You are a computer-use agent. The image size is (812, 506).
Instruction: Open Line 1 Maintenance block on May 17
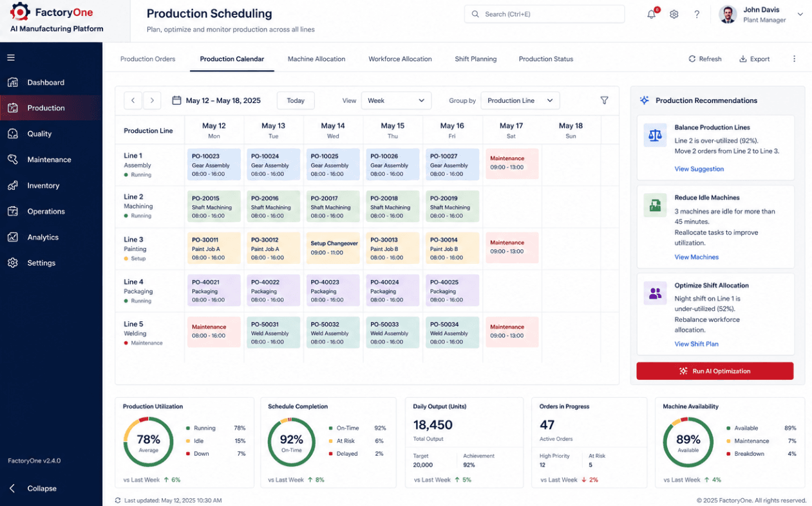512,165
